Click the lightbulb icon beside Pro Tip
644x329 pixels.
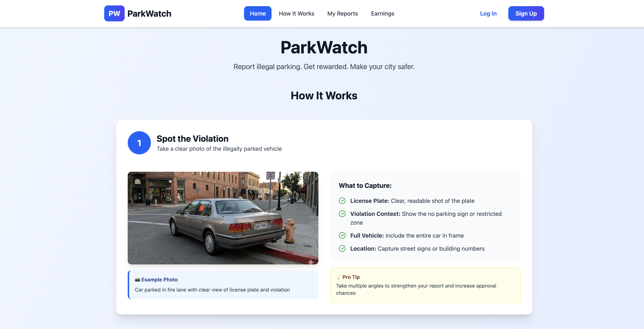(x=338, y=277)
